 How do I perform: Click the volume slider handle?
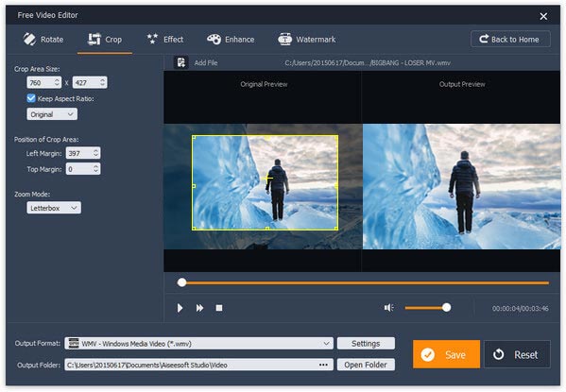pos(447,307)
